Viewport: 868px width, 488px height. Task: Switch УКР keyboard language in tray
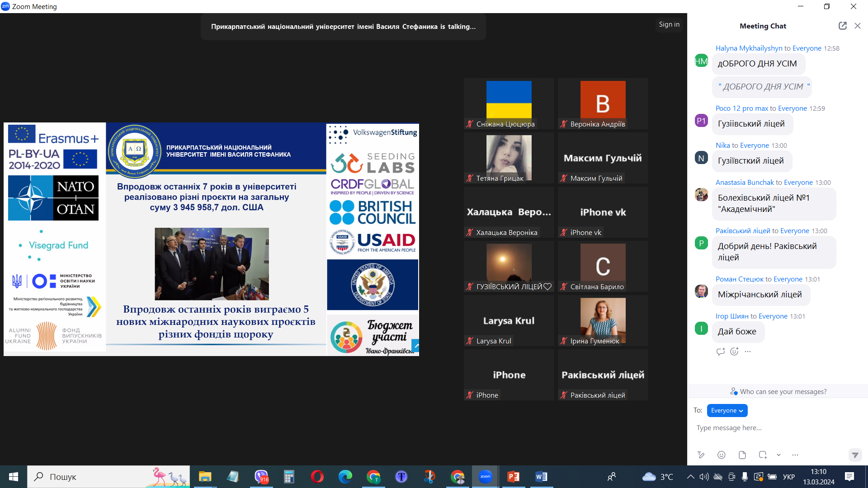point(788,477)
